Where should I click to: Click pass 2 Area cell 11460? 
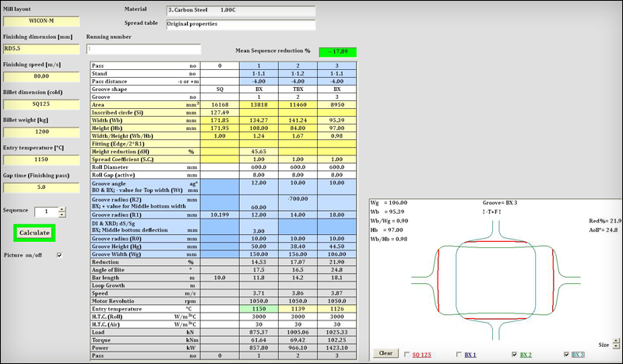coord(297,105)
